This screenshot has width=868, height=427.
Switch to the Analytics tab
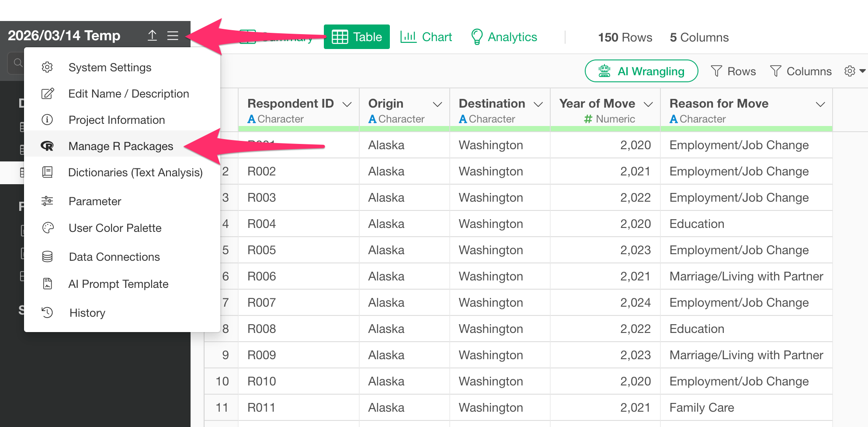pyautogui.click(x=504, y=37)
